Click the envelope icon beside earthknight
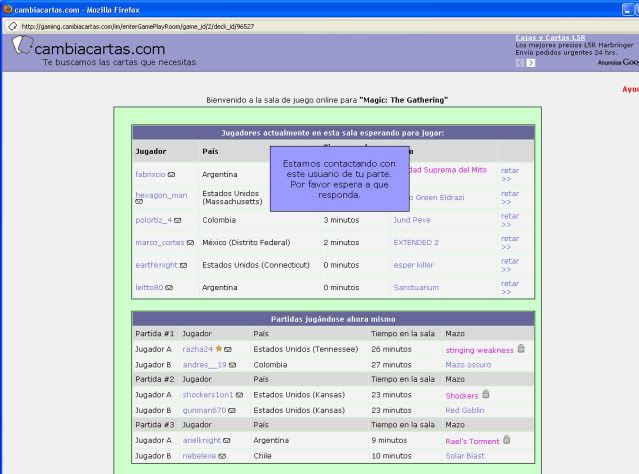The height and width of the screenshot is (474, 639). click(x=183, y=265)
